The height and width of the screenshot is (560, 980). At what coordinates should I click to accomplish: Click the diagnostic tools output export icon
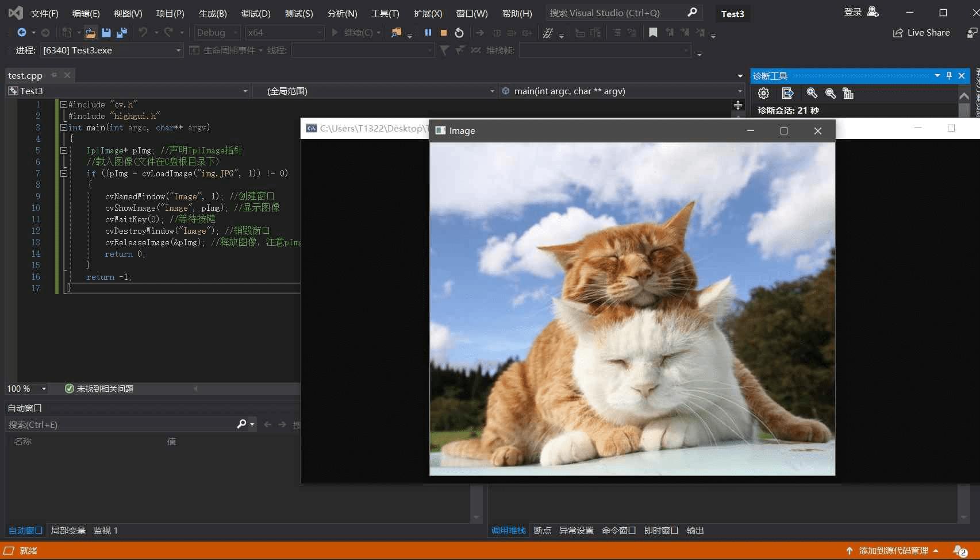[787, 93]
